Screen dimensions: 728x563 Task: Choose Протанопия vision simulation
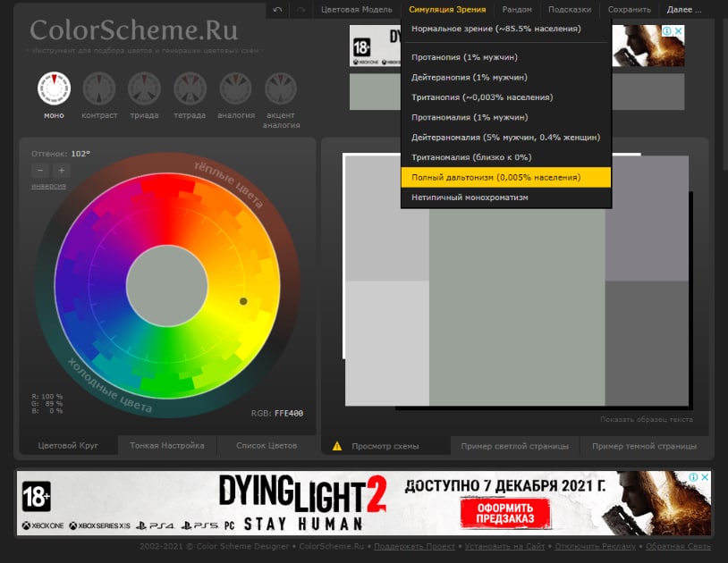506,57
